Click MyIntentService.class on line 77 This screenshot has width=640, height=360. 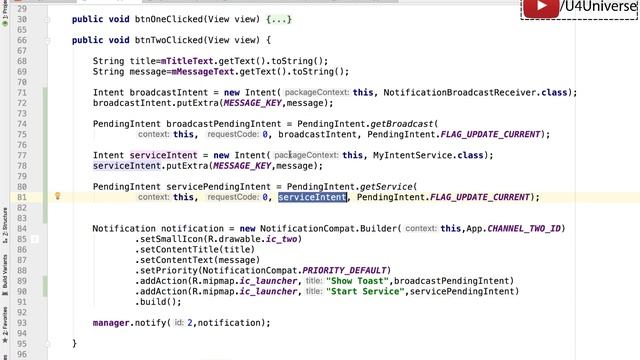[x=428, y=155]
